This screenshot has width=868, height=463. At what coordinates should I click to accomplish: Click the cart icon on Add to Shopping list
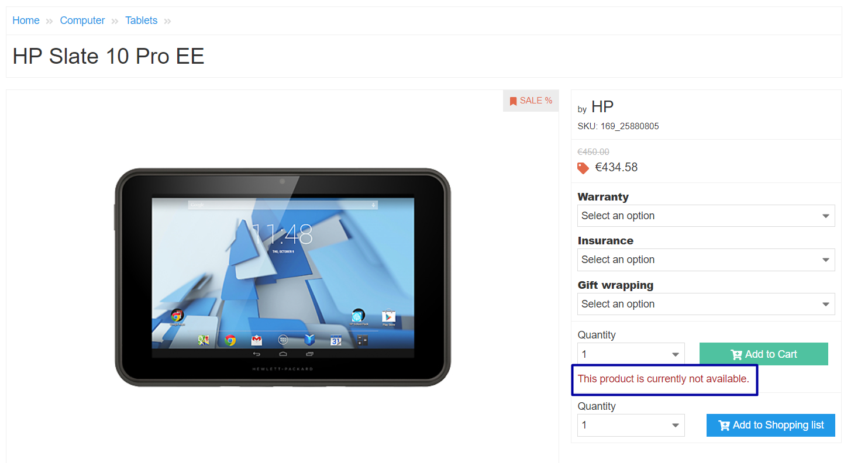(724, 426)
